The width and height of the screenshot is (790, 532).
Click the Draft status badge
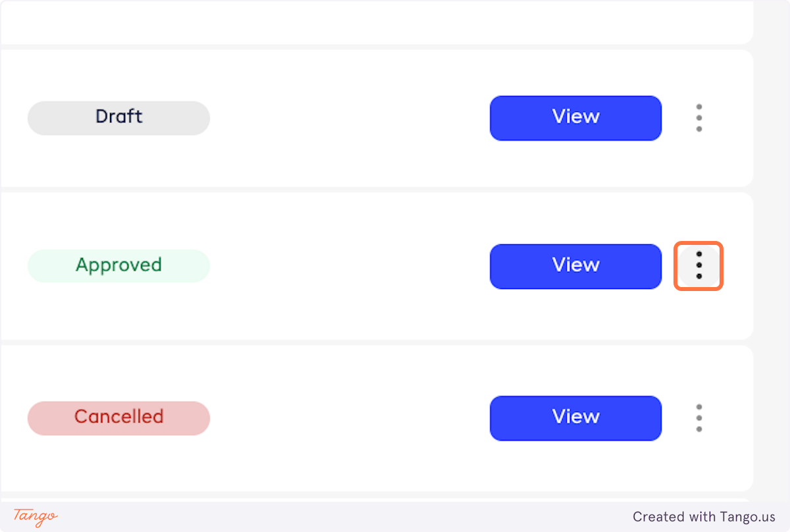pos(118,118)
